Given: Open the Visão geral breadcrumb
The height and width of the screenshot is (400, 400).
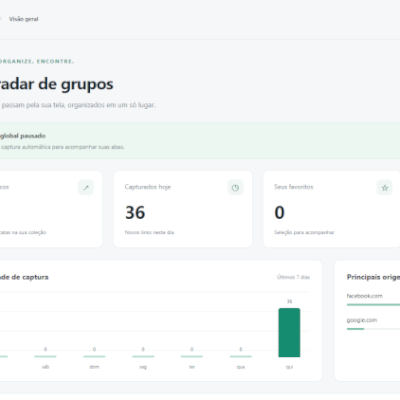Looking at the screenshot, I should click(x=23, y=19).
